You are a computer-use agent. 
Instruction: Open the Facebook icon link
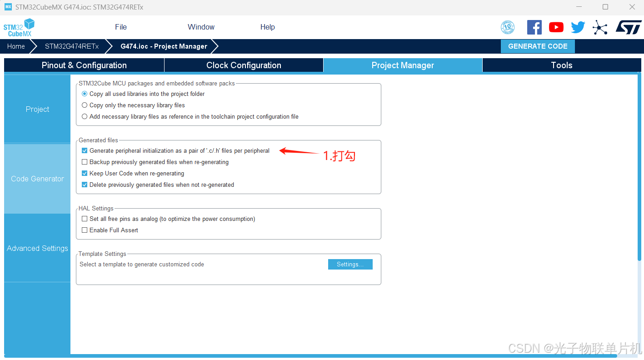pos(534,27)
